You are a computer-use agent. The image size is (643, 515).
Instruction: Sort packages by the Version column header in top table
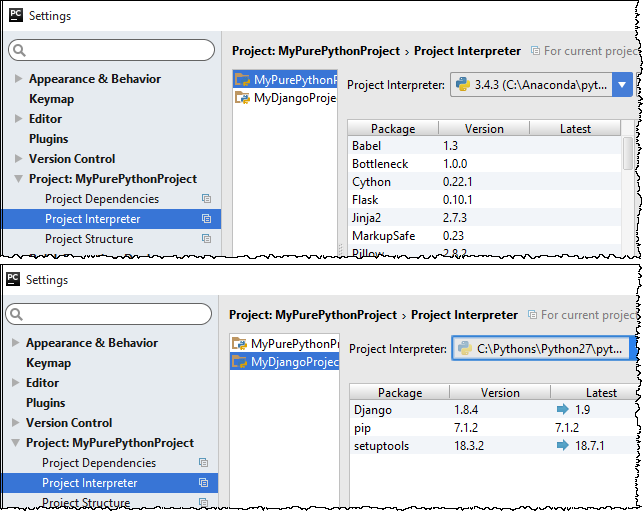[x=484, y=128]
